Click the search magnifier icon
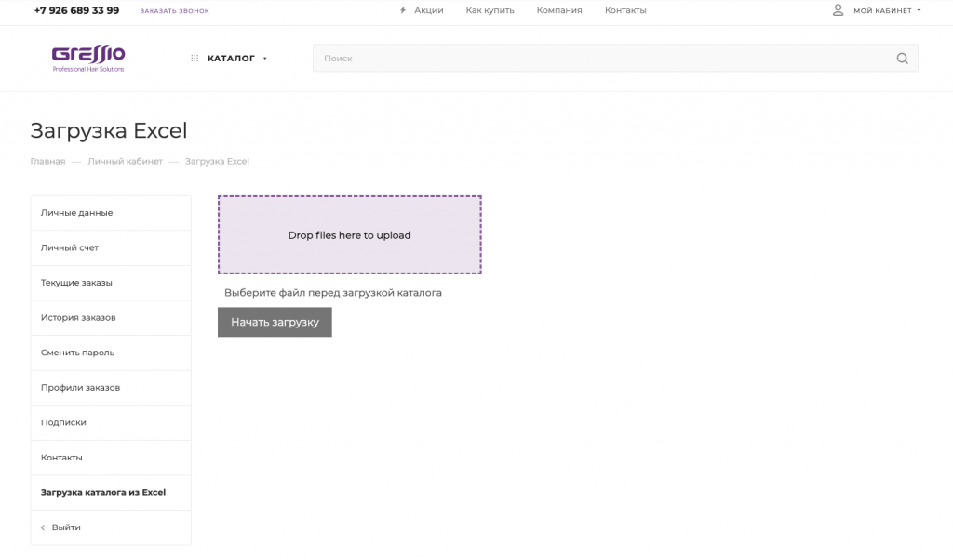Screen dimensions: 953x560 [902, 59]
